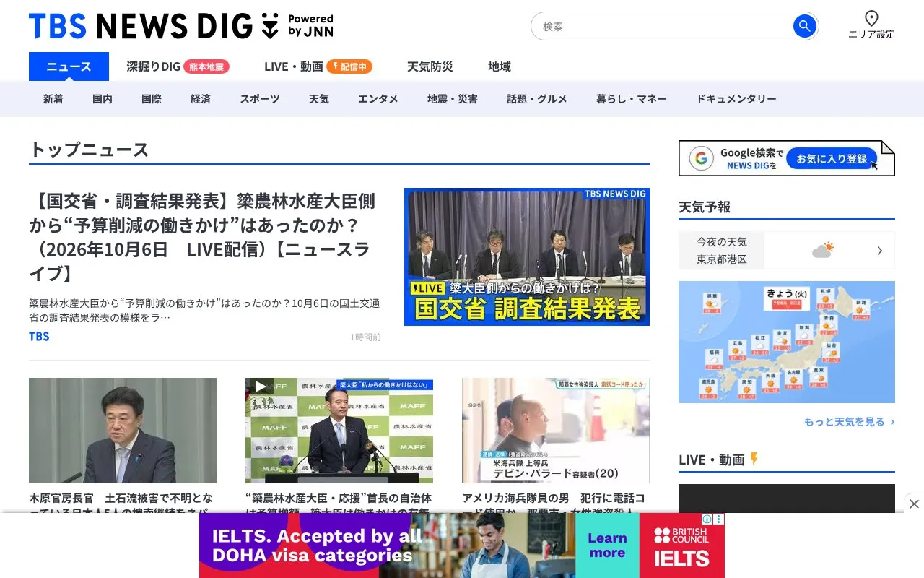Go to 国内 category
The image size is (924, 578).
click(x=103, y=99)
